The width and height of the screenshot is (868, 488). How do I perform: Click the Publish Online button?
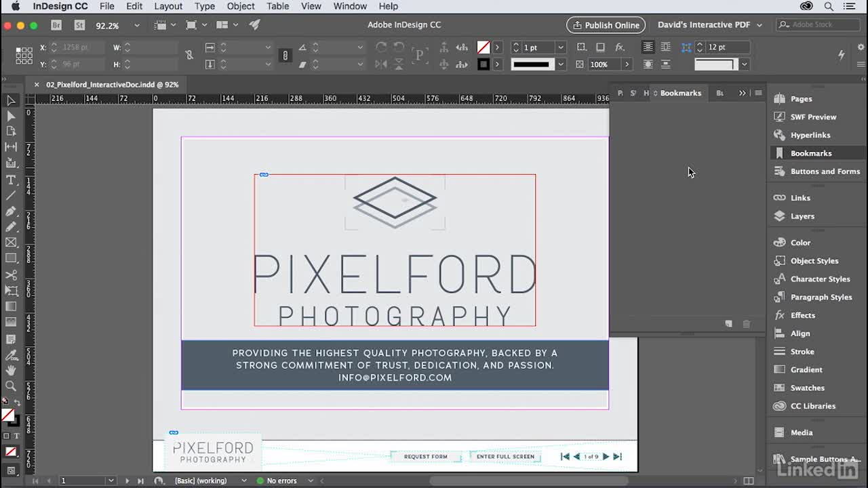click(x=606, y=25)
